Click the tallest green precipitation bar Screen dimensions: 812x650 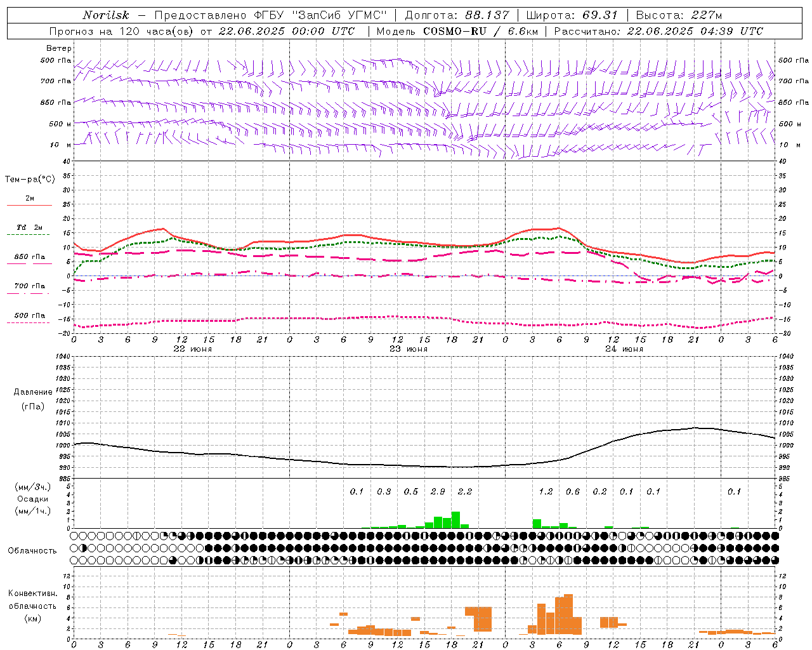point(455,520)
